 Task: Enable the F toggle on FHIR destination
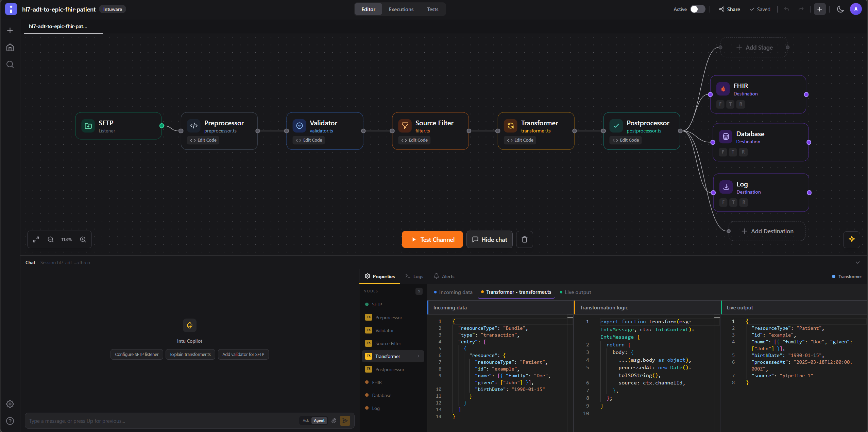click(x=720, y=104)
